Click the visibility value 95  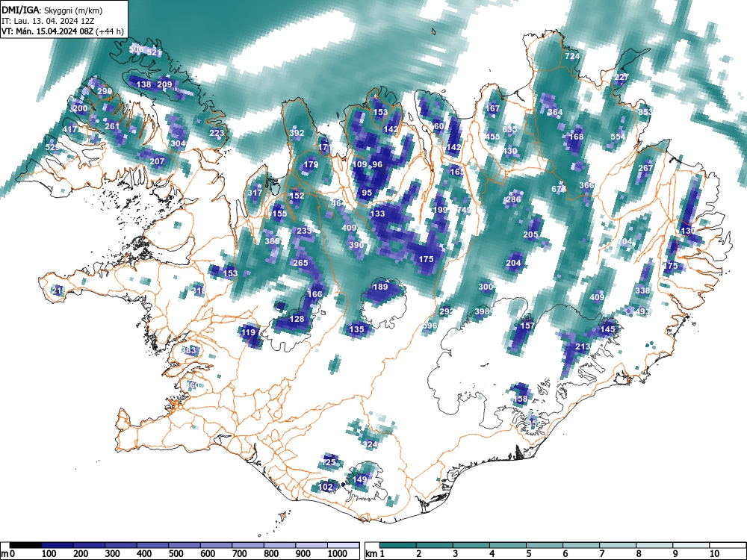(x=367, y=193)
